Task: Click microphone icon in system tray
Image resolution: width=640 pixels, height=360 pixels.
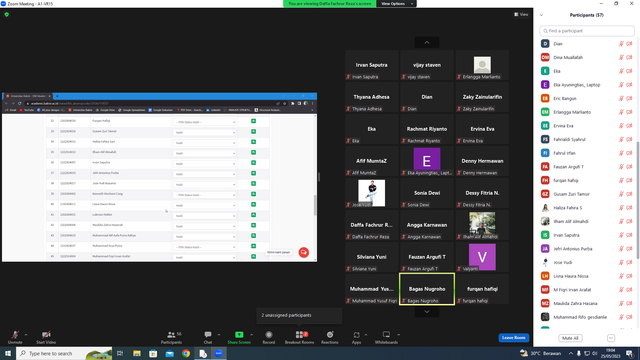Action: click(579, 353)
